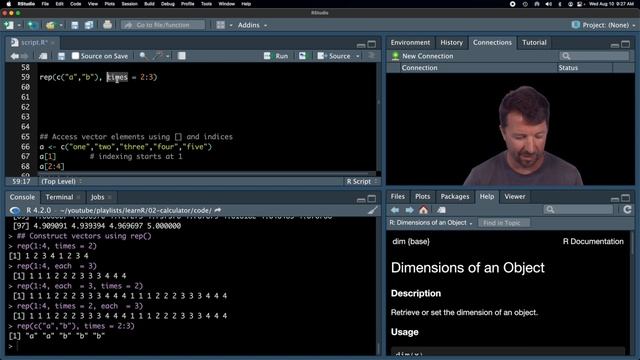Click the workspace panes layout icon
The width and height of the screenshot is (640, 360).
220,25
